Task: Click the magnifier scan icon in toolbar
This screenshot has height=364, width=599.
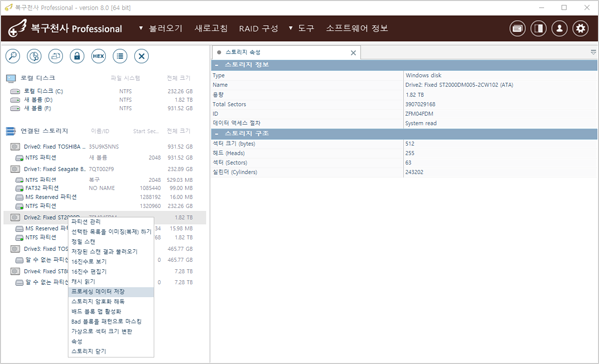Action: (x=13, y=56)
